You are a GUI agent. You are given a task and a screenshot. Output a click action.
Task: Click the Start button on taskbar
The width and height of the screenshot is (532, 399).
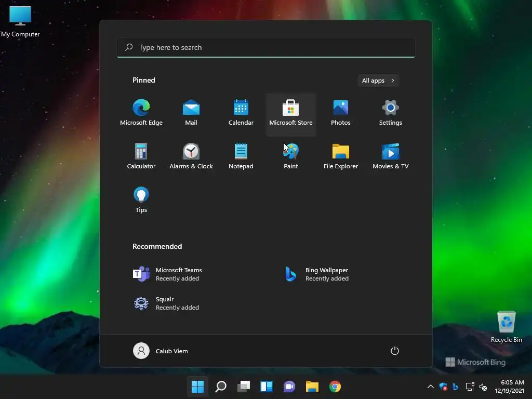pyautogui.click(x=197, y=387)
